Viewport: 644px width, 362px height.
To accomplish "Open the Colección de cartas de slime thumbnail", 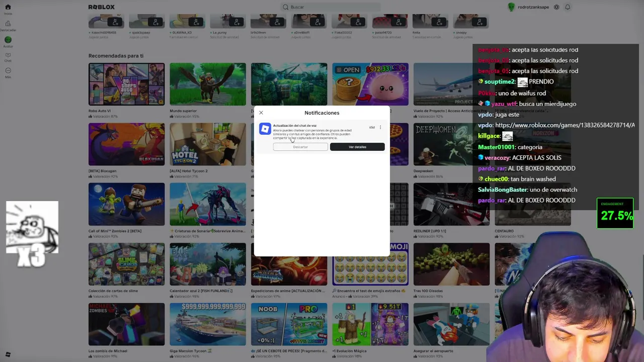I will (x=126, y=264).
